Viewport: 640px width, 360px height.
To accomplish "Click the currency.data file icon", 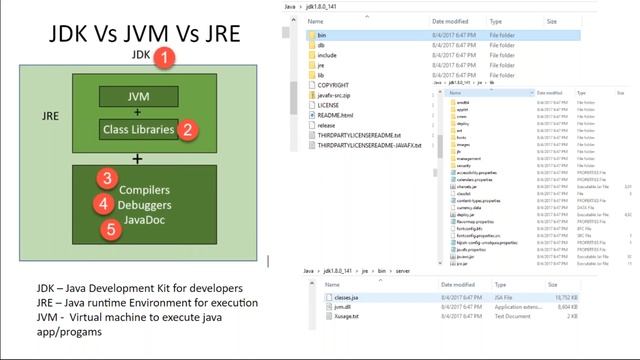I will [x=453, y=207].
